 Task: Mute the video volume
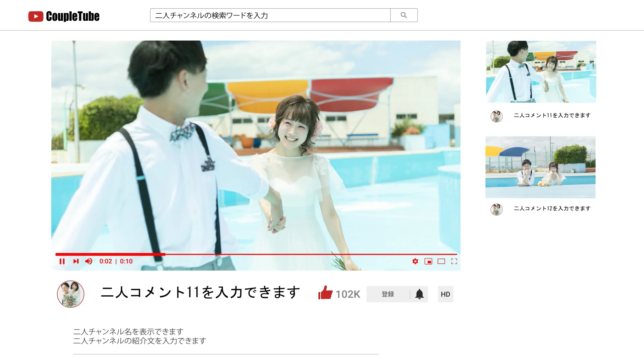pyautogui.click(x=89, y=261)
